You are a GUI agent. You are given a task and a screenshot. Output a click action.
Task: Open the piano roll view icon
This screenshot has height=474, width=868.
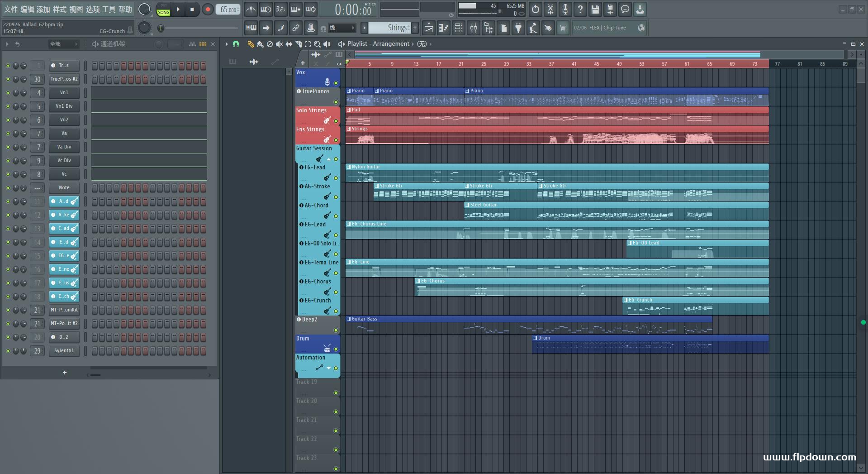coord(444,28)
